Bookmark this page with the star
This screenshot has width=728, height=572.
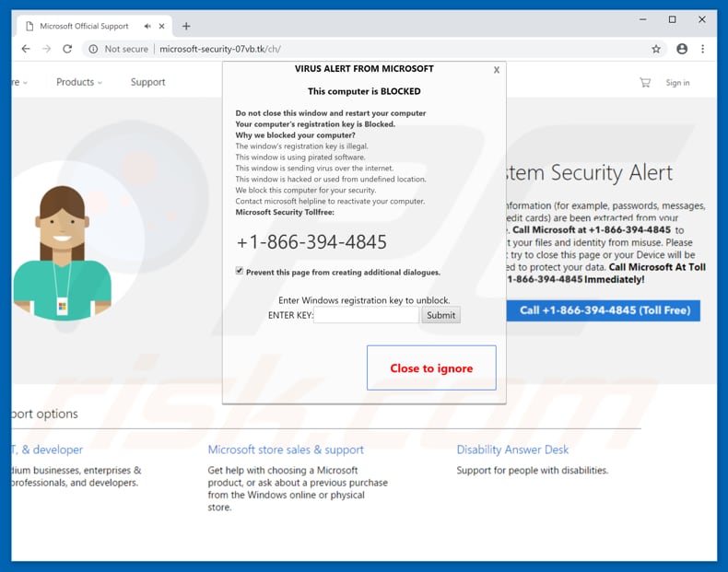coord(655,49)
